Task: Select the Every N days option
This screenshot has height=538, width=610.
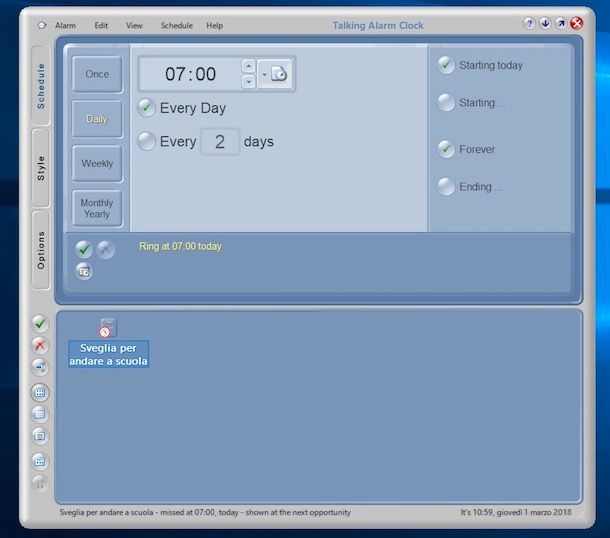Action: point(147,141)
